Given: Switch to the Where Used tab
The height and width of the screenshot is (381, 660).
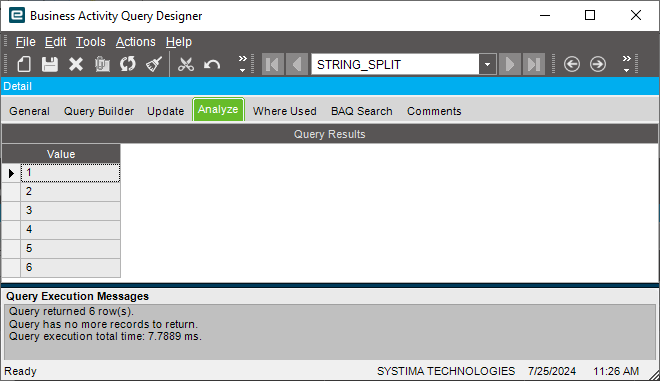Looking at the screenshot, I should coord(285,111).
